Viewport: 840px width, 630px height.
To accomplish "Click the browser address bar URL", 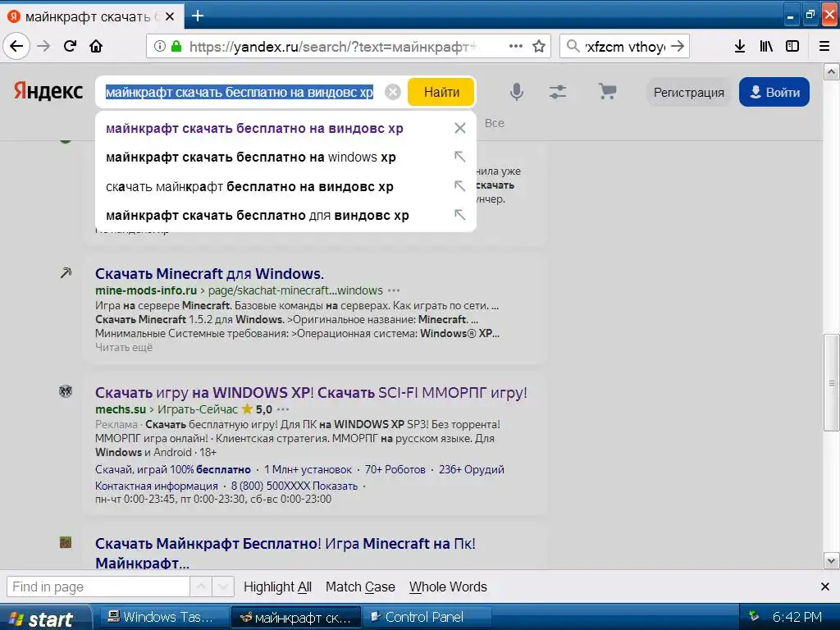I will 333,47.
